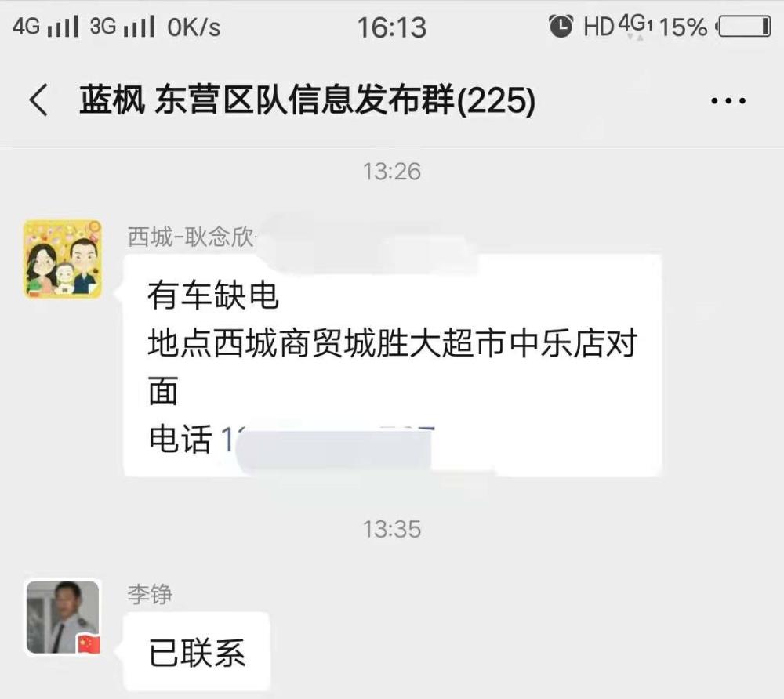This screenshot has height=699, width=784.
Task: Tap the back arrow in chat header
Action: tap(38, 100)
